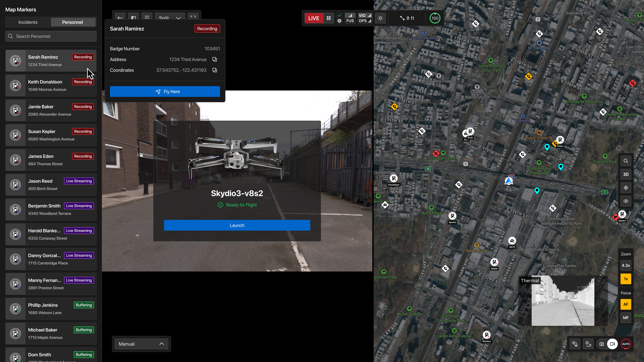This screenshot has height=362, width=644.
Task: Enable MF manual focus mode
Action: [626, 318]
